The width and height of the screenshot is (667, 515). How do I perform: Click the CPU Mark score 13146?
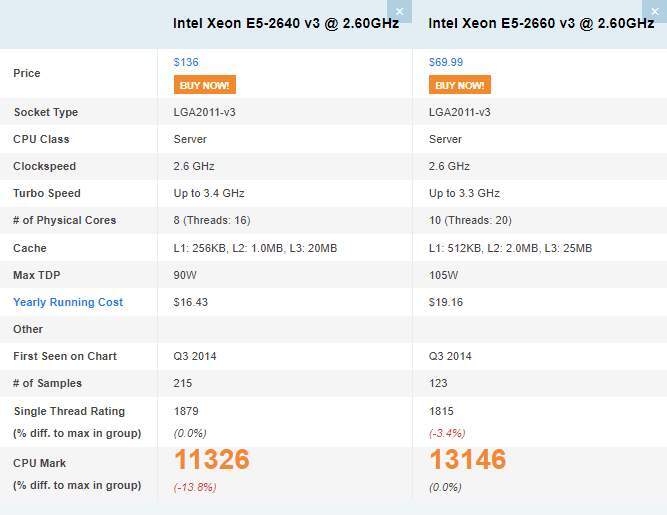(467, 459)
